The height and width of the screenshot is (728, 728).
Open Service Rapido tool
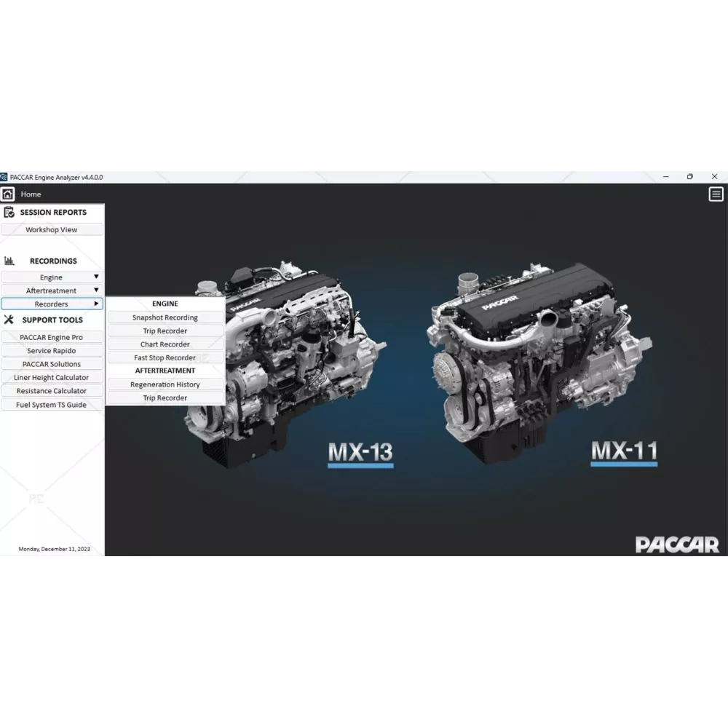52,351
